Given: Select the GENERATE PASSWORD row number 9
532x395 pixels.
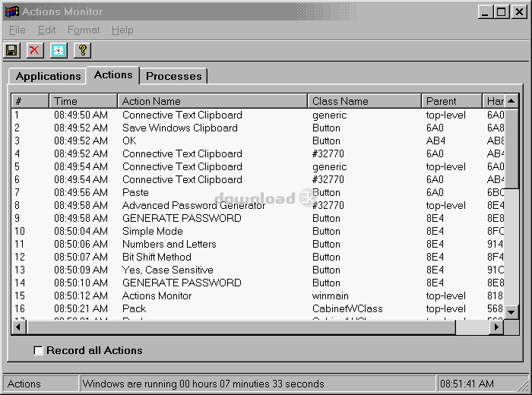Looking at the screenshot, I should pos(182,218).
